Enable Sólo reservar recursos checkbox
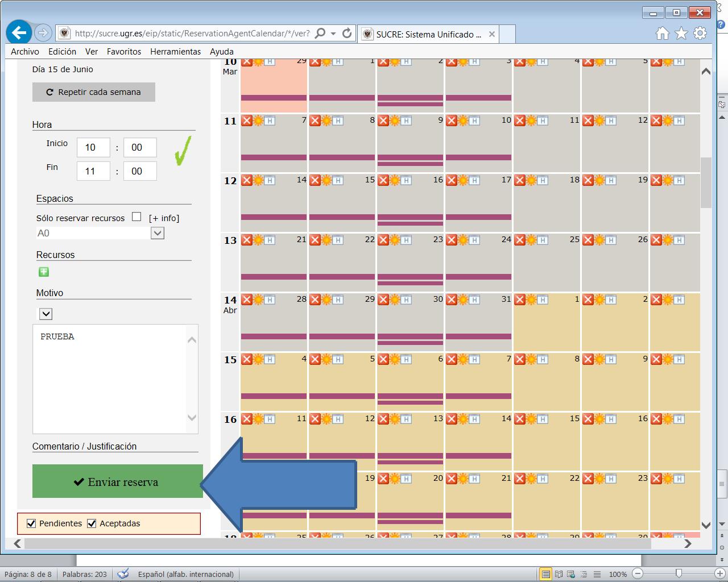The width and height of the screenshot is (728, 582). 136,217
